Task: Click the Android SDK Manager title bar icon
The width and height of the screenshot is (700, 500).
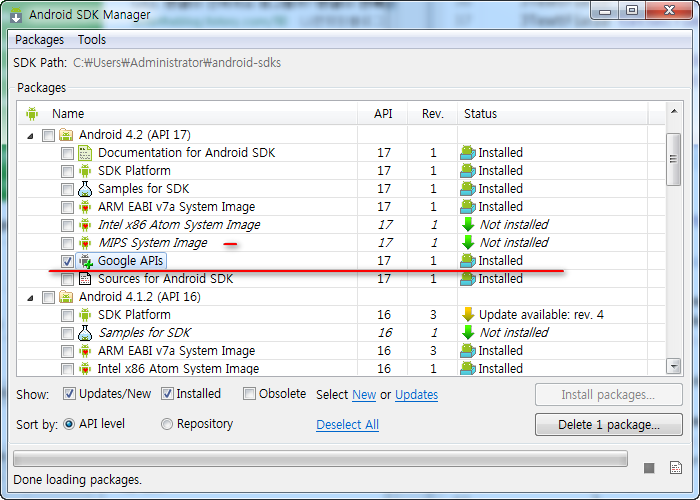Action: pyautogui.click(x=16, y=15)
